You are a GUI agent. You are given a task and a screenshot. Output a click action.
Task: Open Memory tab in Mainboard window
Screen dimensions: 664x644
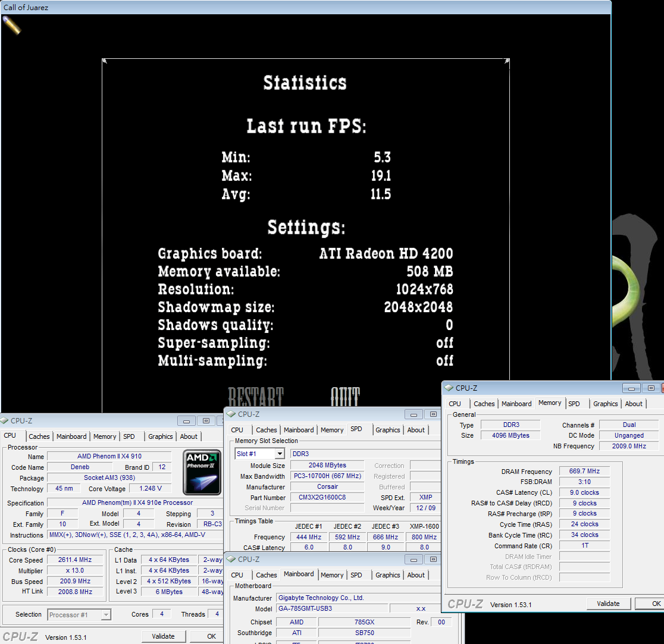[x=332, y=575]
